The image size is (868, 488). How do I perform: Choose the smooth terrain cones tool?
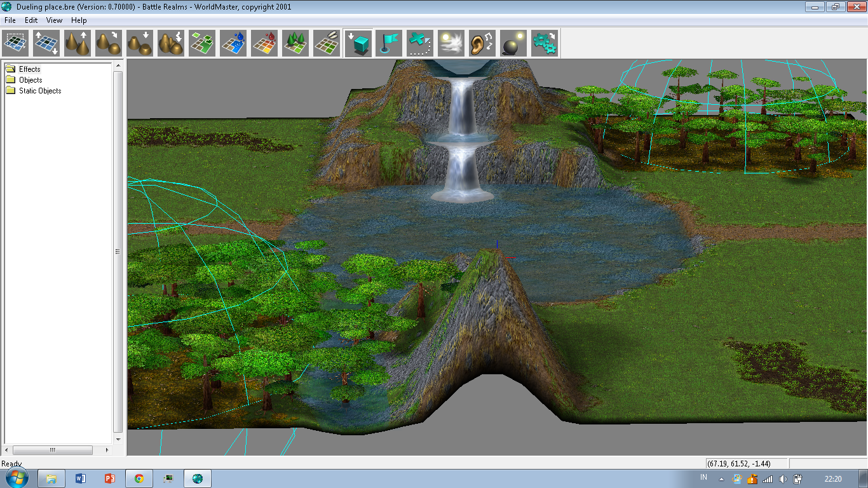(109, 43)
